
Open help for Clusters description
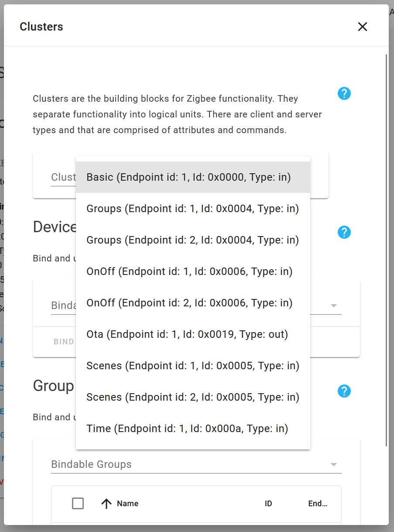point(344,93)
